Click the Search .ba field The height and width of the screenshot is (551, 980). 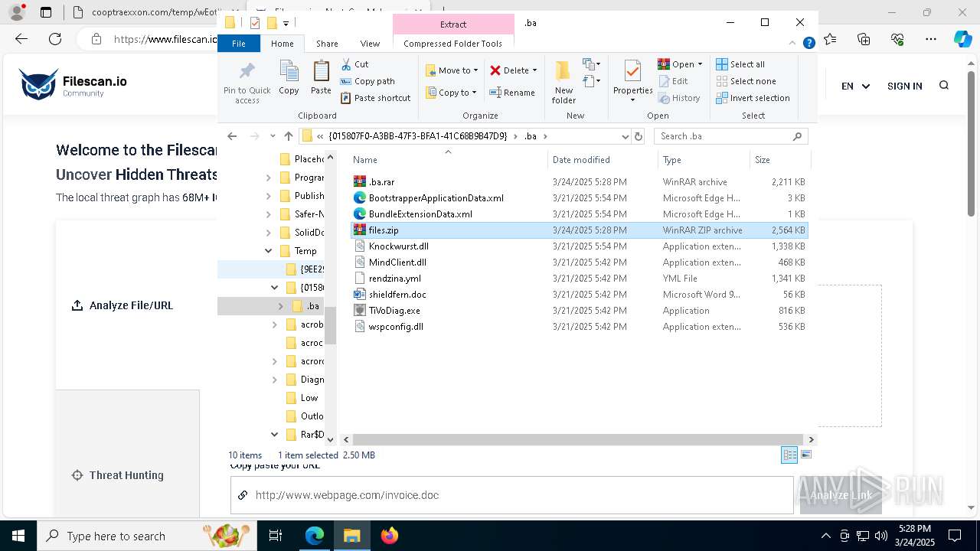730,136
